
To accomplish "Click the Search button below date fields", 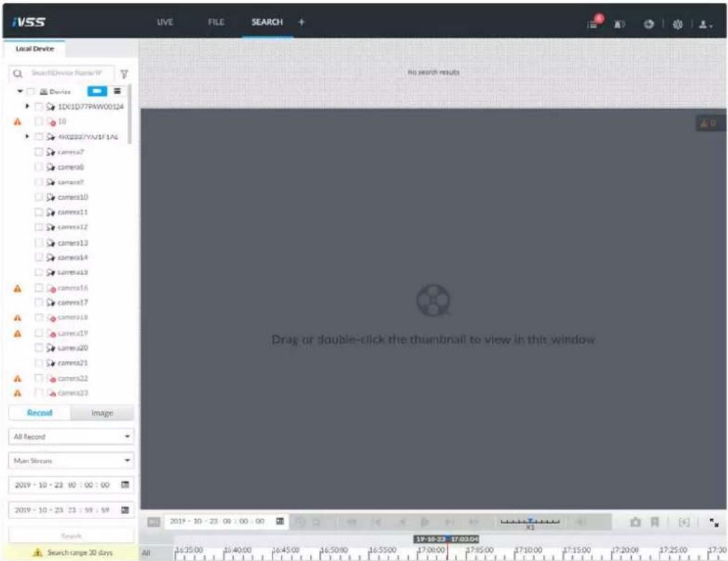I will [71, 536].
